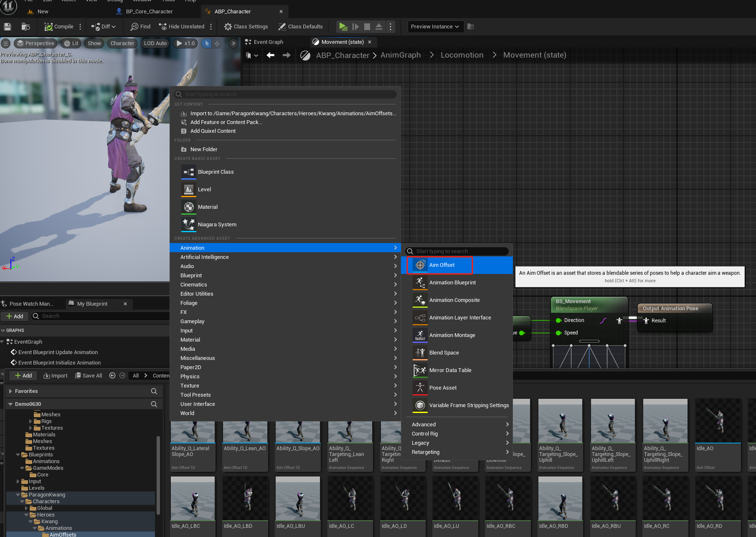
Task: Click the Browse to asset icon
Action: coord(25,27)
